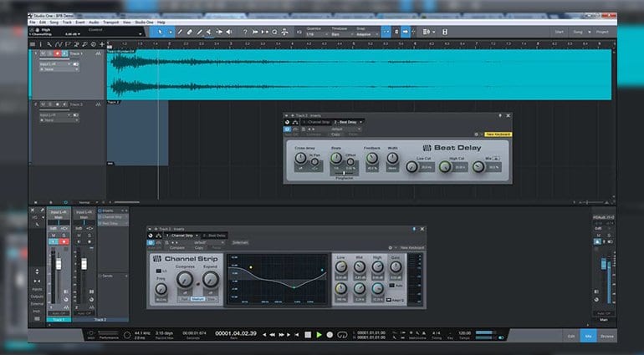This screenshot has height=355, width=644.
Task: Open the Event menu
Action: [80, 23]
